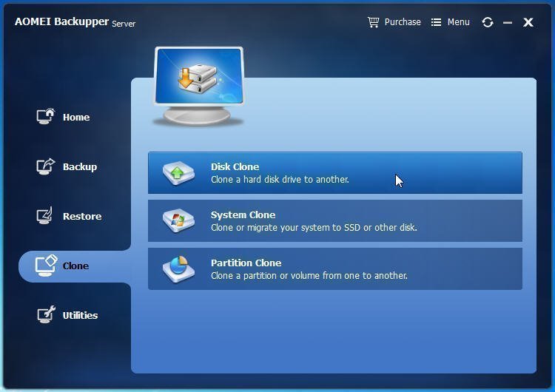
Task: Click the Purchase link text
Action: 403,22
